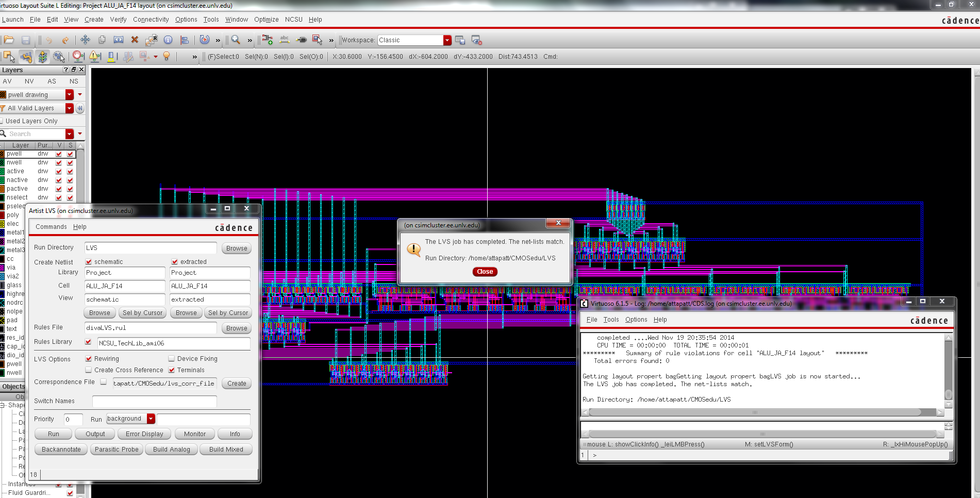Open the Workspace Classic dropdown
The image size is (980, 498).
[447, 40]
